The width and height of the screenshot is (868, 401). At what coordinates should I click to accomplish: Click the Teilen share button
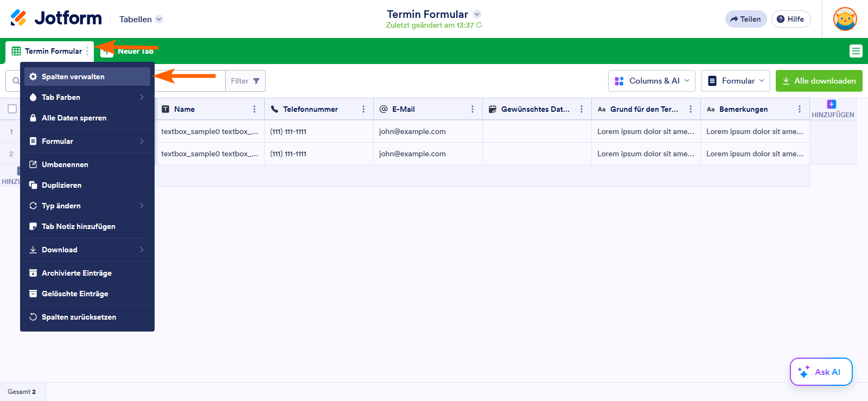pyautogui.click(x=746, y=19)
